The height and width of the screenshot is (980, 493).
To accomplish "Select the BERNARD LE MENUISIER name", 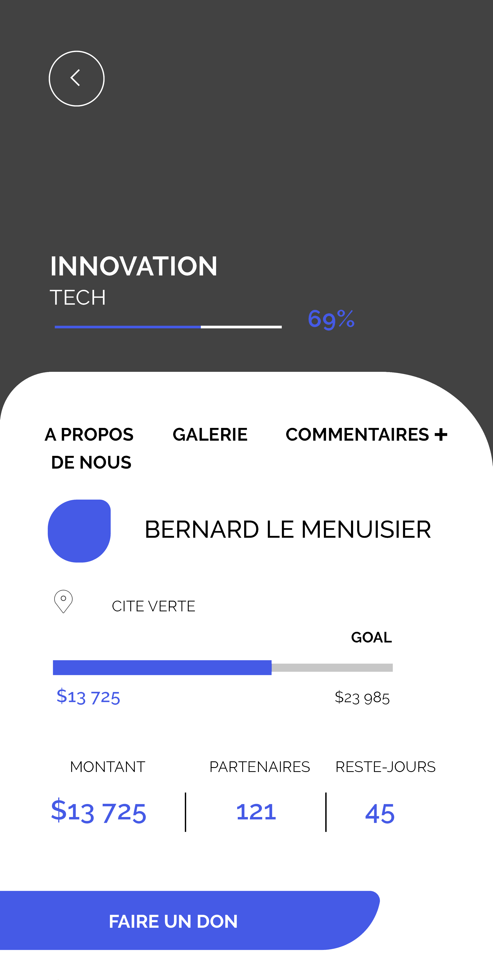I will [x=288, y=529].
